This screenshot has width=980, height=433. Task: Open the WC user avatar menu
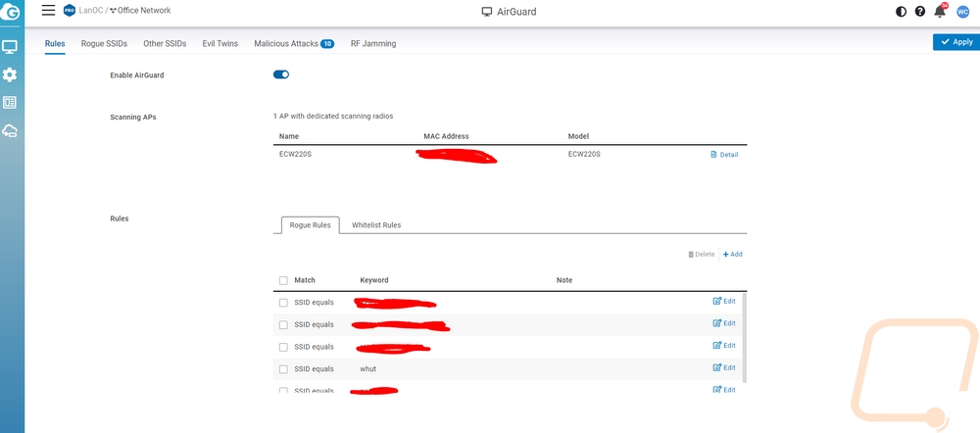tap(963, 11)
